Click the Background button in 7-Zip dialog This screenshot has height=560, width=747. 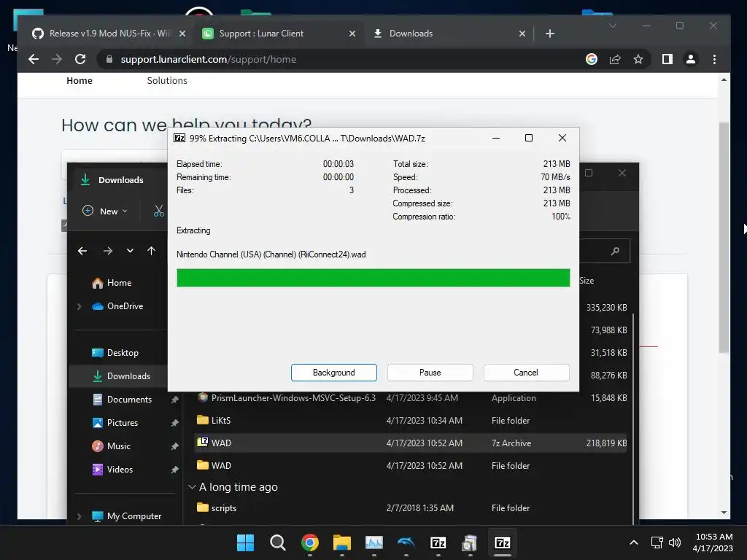click(x=333, y=373)
